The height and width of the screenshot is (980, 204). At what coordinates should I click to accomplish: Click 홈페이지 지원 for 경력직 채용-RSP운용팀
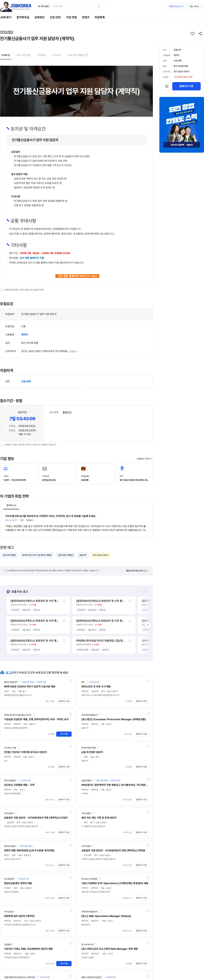[64, 865]
